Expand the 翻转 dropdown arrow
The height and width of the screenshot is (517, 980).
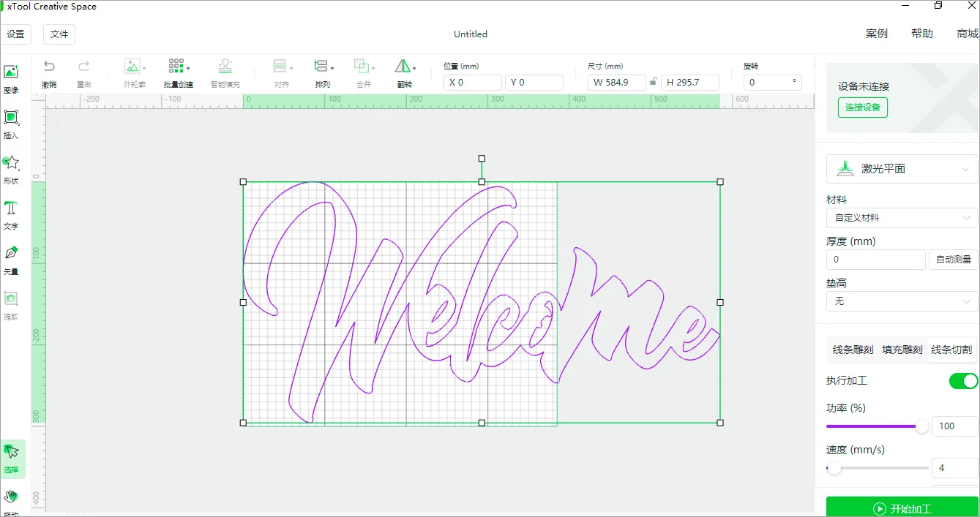pos(414,68)
